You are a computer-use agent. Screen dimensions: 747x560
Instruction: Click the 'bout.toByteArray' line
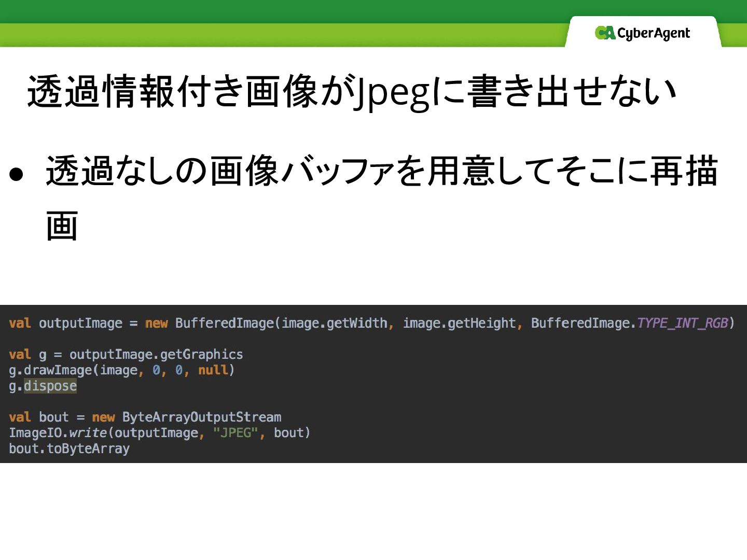click(x=69, y=449)
